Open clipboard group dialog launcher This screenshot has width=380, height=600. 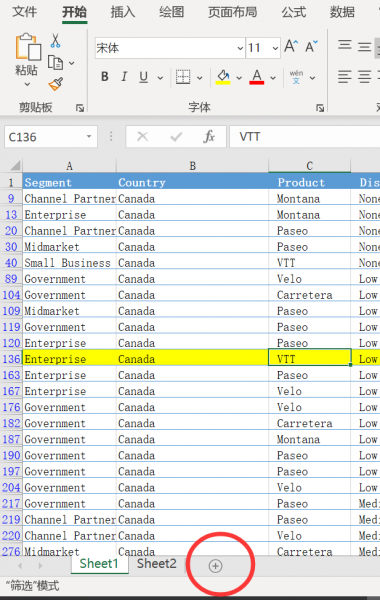(80, 108)
